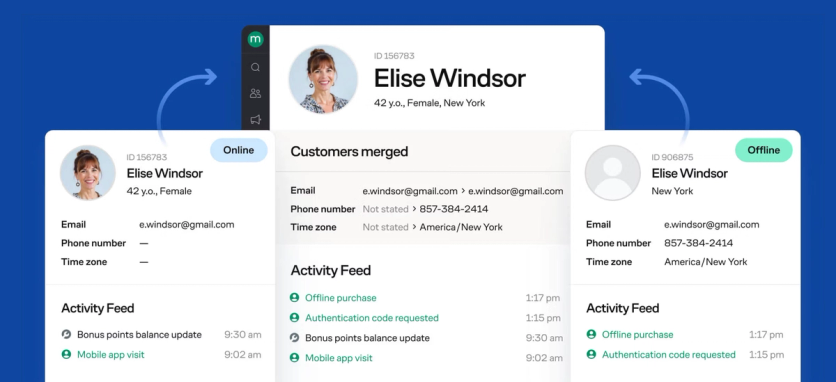The image size is (836, 382).
Task: Click the person icon beside 'Mobile app visit' on Online card
Action: click(66, 355)
